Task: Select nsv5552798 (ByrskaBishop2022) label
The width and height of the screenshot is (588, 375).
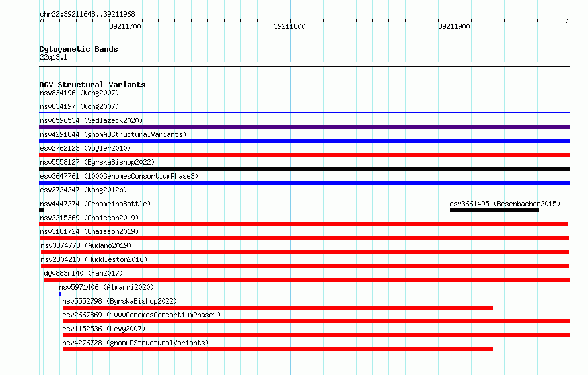Action: coord(120,301)
